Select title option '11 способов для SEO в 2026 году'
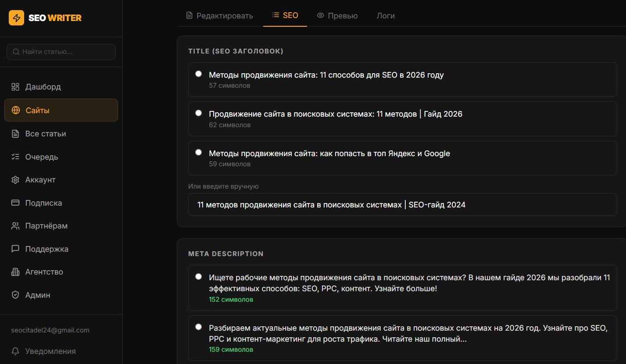This screenshot has height=364, width=626. click(x=199, y=74)
